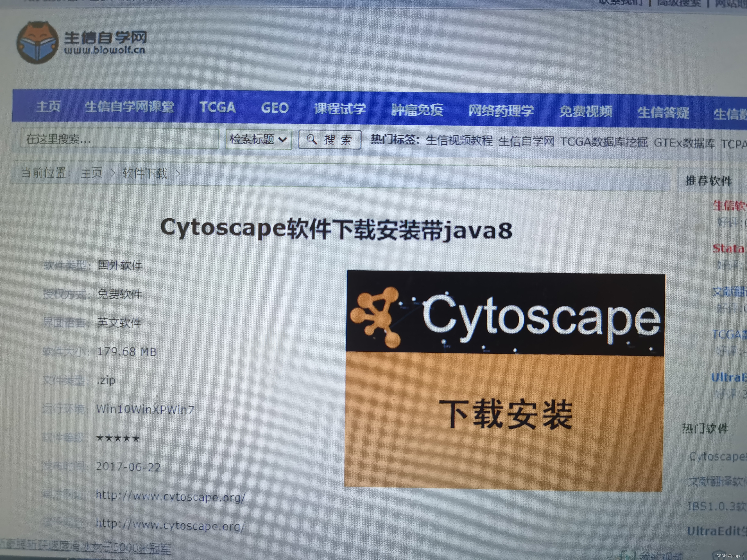Open the 主页 nav item
The image size is (747, 560).
tap(48, 106)
